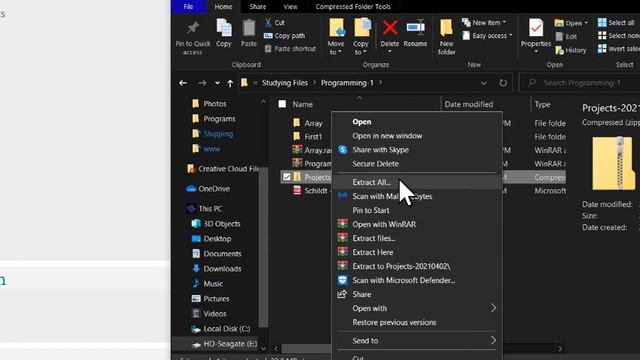Click the Copy ribbon icon
Screen dimensions: 640x360
pyautogui.click(x=224, y=28)
